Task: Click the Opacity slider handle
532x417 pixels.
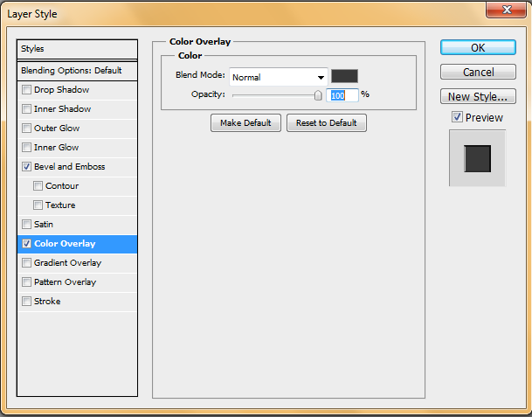Action: coord(318,94)
